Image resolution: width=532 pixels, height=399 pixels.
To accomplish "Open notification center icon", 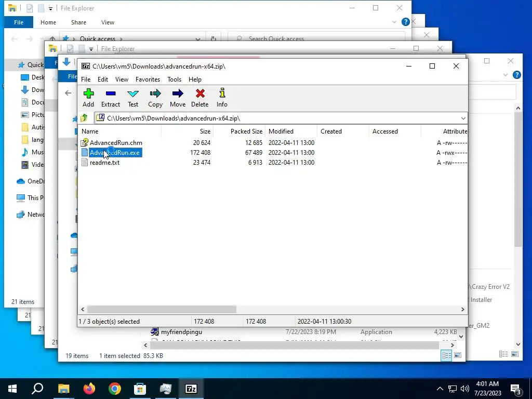I will click(515, 389).
